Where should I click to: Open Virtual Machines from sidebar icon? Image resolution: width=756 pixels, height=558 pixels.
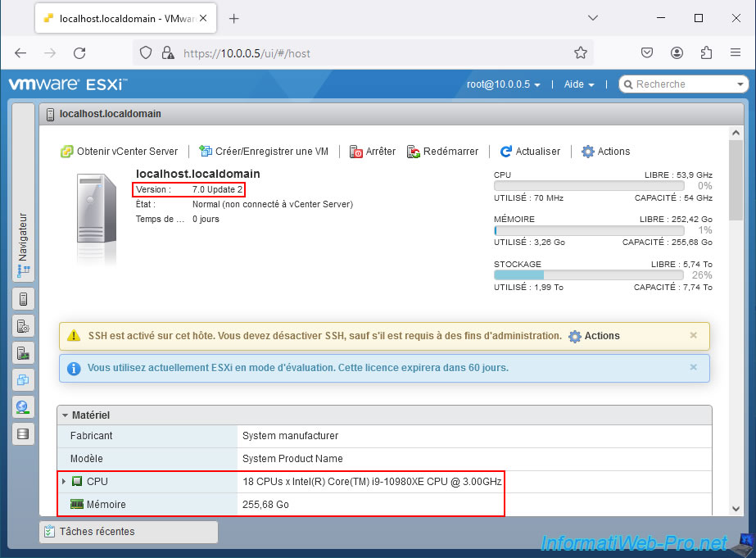coord(23,380)
